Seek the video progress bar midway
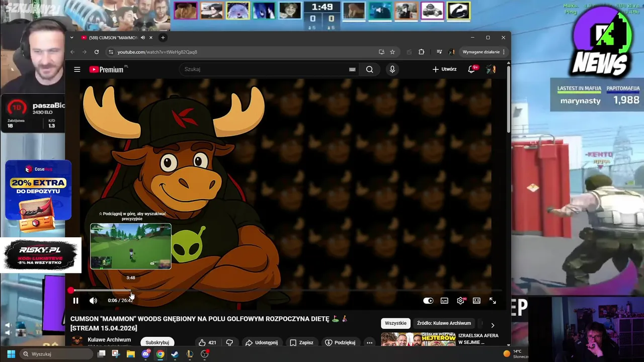 [x=286, y=291]
